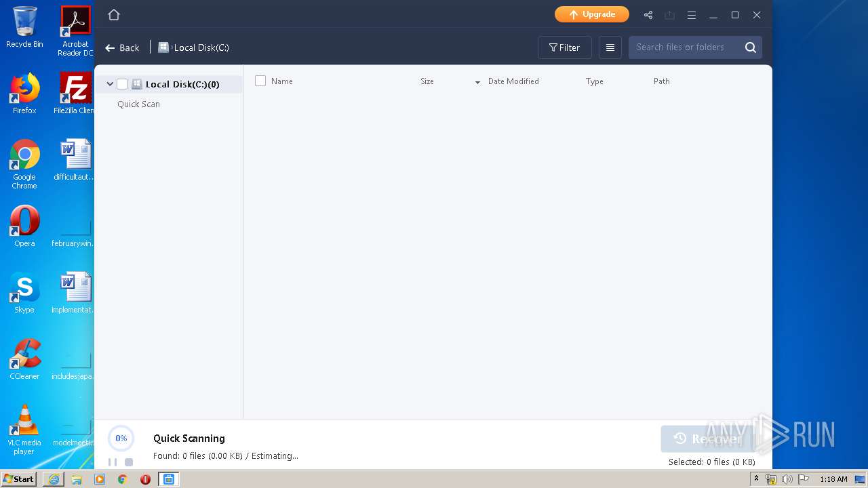Switch view with the list view icon

(x=610, y=47)
